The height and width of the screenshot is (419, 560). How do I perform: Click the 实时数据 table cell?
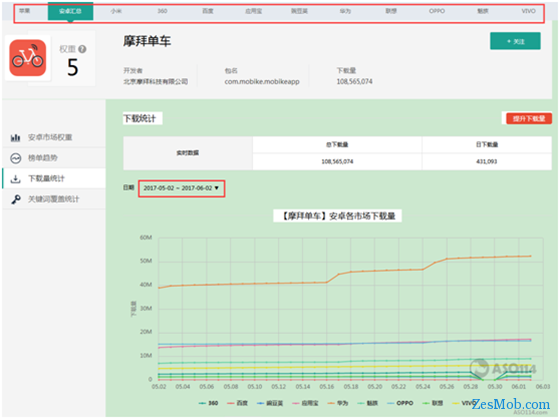tap(188, 153)
